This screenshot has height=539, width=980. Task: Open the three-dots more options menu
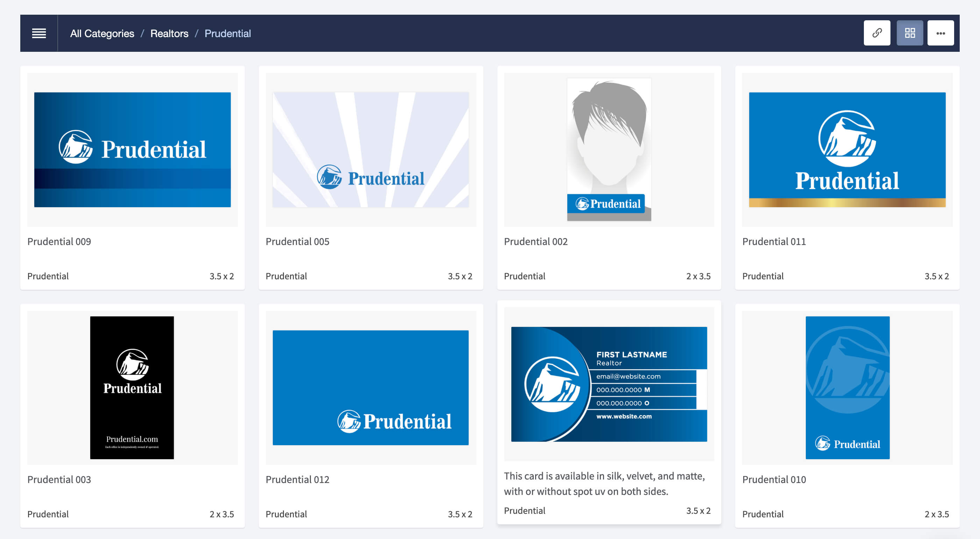coord(940,33)
